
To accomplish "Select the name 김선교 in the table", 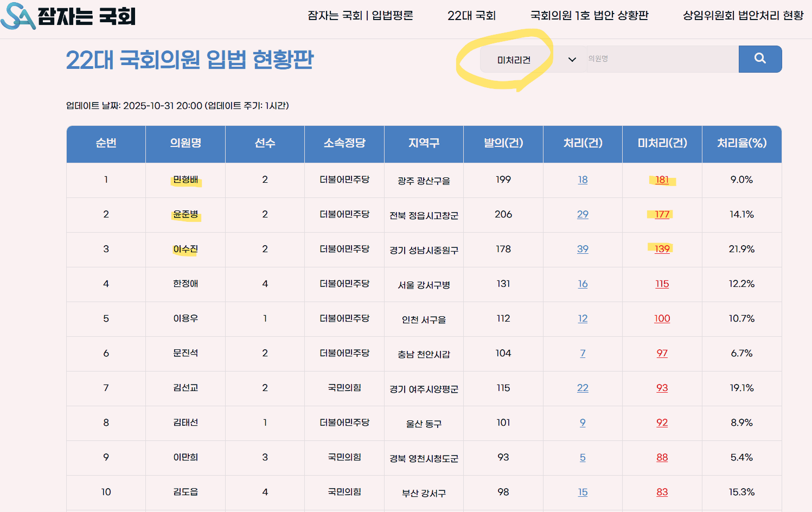I will [186, 388].
